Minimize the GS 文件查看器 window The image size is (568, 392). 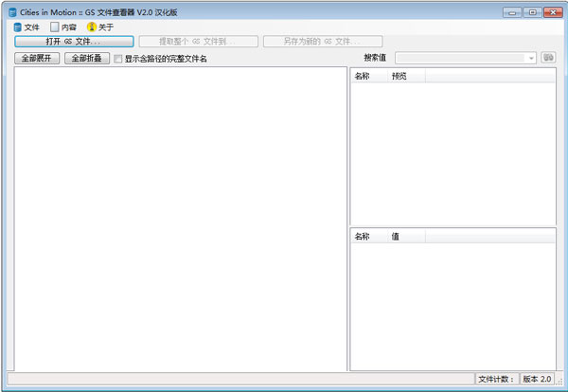[x=512, y=12]
